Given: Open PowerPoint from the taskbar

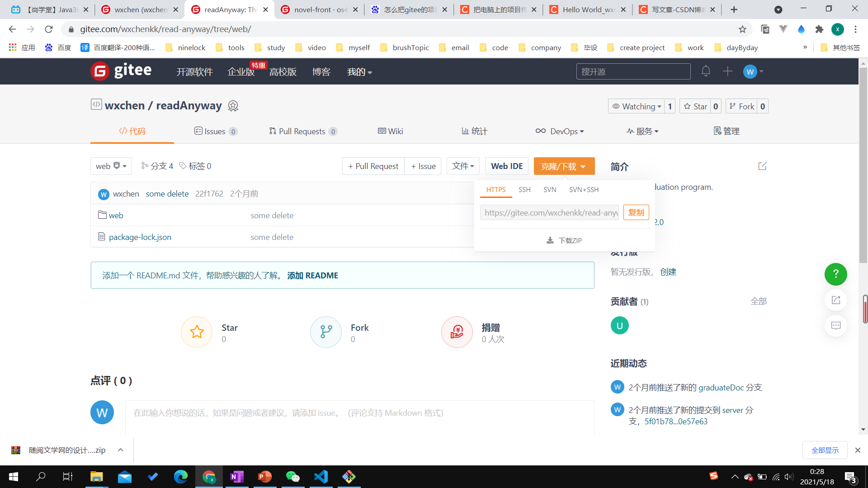Looking at the screenshot, I should (265, 476).
